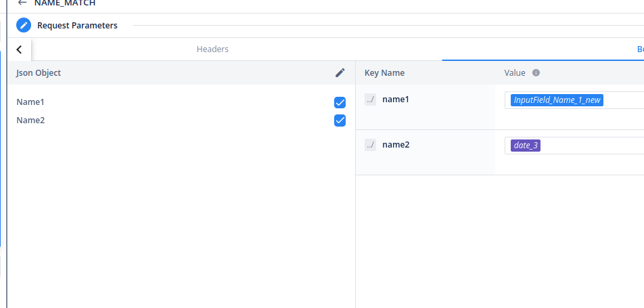
Task: Click the name2 key name label
Action: click(396, 145)
